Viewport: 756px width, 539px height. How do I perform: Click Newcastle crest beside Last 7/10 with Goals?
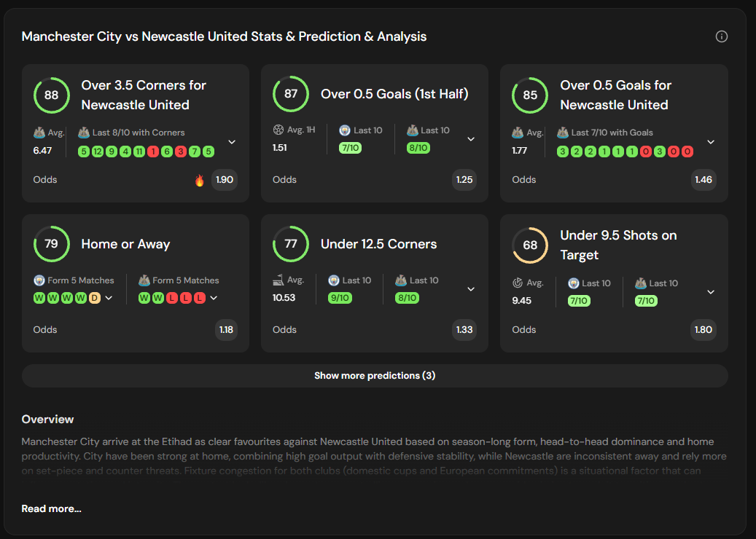point(563,133)
